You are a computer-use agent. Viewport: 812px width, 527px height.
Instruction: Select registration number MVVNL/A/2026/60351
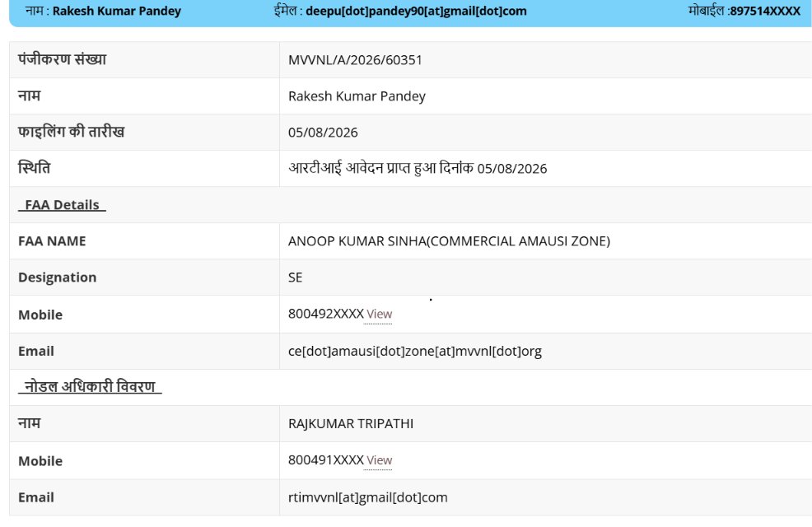(355, 60)
